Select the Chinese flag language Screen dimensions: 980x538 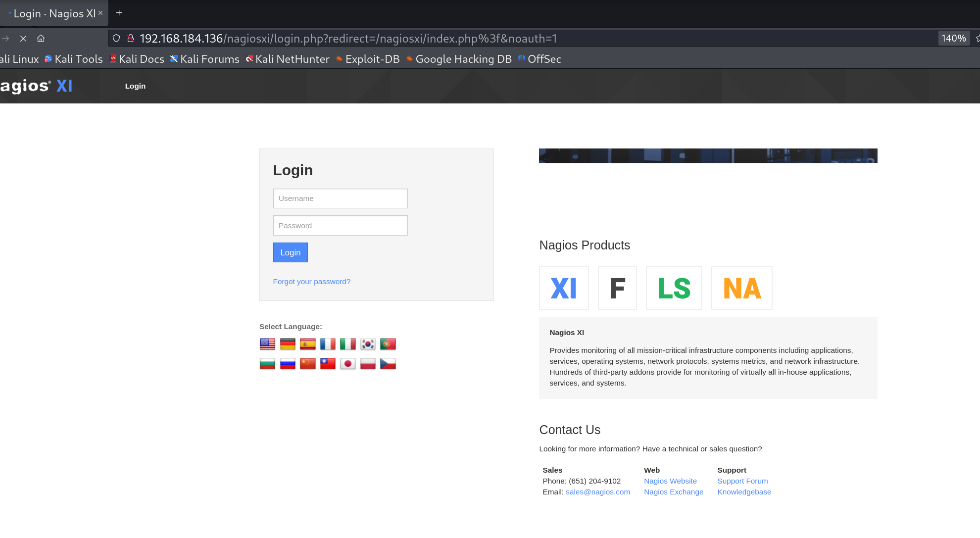tap(308, 364)
